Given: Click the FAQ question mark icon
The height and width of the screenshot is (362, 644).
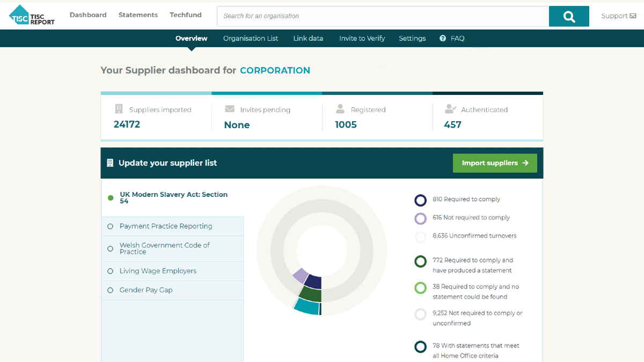Looking at the screenshot, I should 442,38.
